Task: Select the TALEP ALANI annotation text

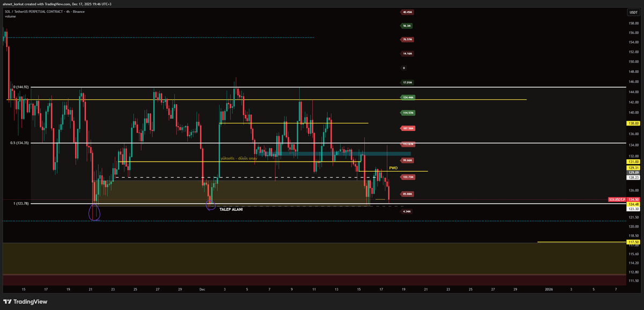Action: tap(231, 209)
